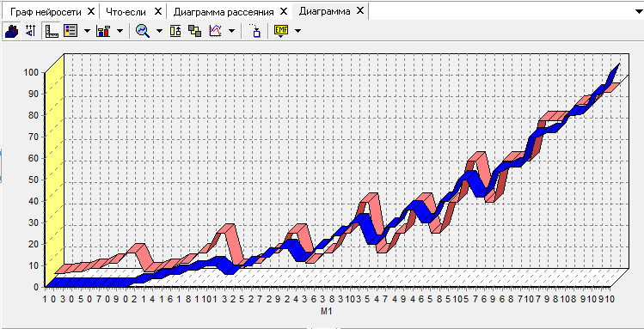Click the 100 label on vertical axis
The height and width of the screenshot is (329, 644).
[x=32, y=72]
